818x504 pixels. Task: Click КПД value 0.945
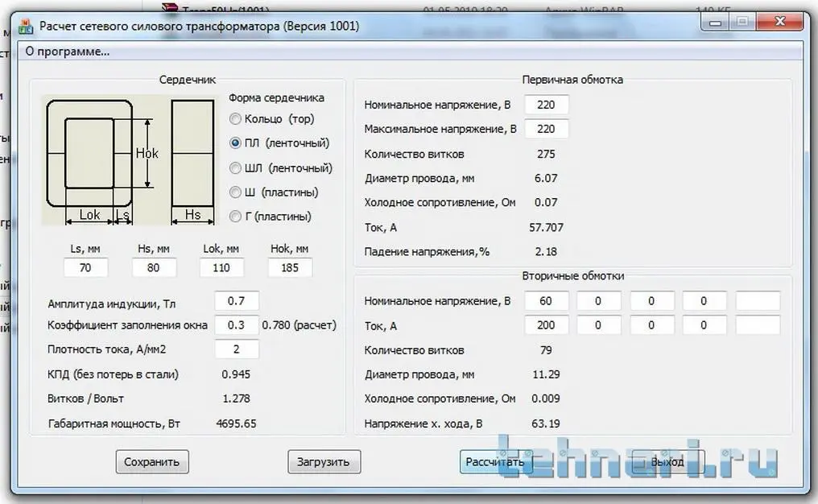236,374
